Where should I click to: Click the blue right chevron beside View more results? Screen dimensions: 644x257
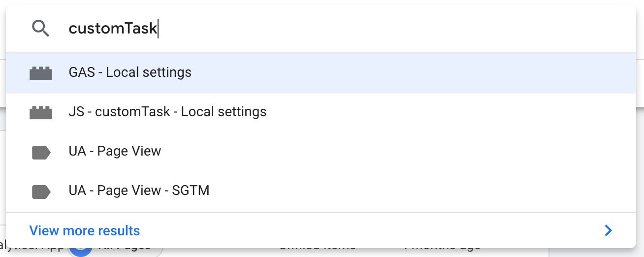(x=609, y=230)
